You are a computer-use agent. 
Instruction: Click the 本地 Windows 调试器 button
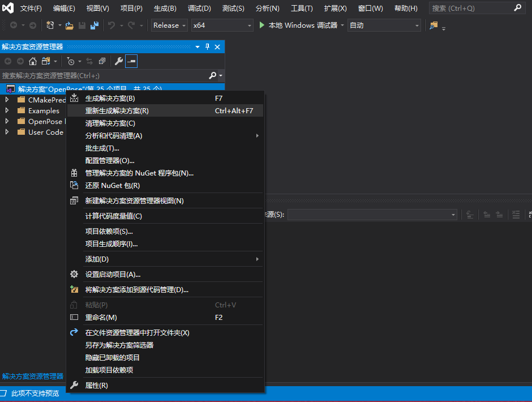[299, 25]
